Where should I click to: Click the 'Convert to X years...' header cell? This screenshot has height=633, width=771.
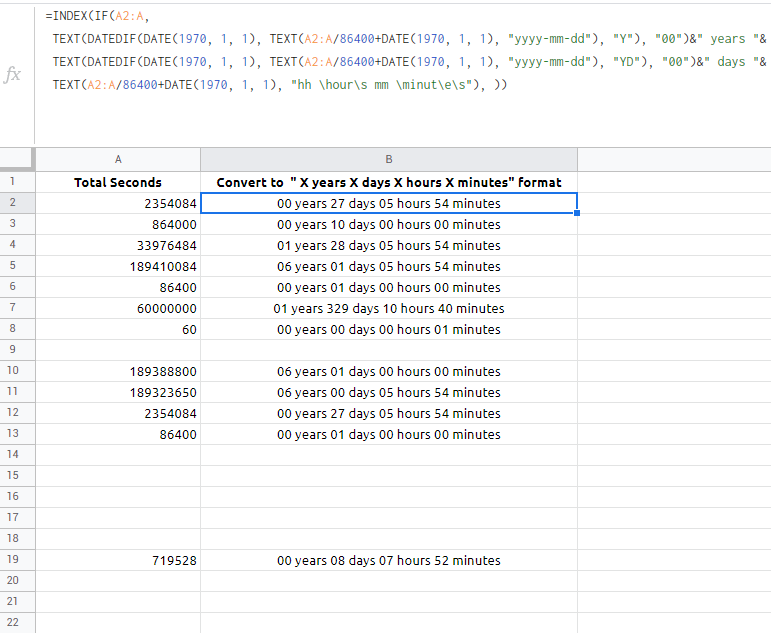(x=389, y=182)
